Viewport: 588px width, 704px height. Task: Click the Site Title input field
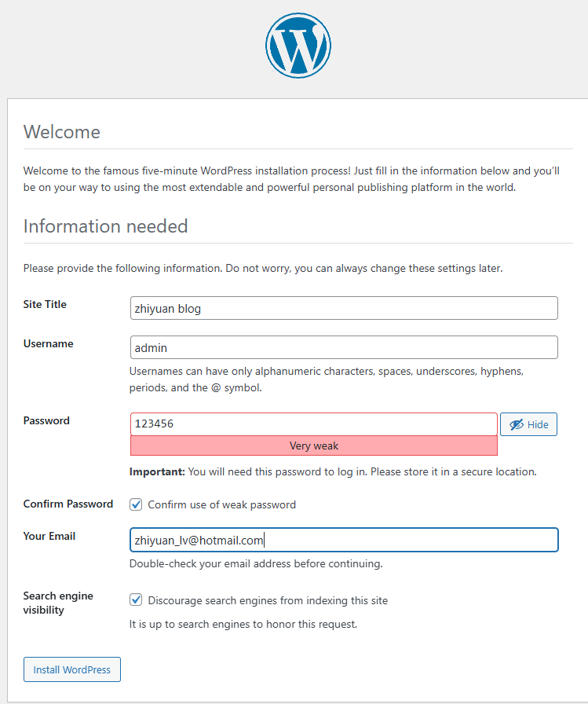coord(344,308)
